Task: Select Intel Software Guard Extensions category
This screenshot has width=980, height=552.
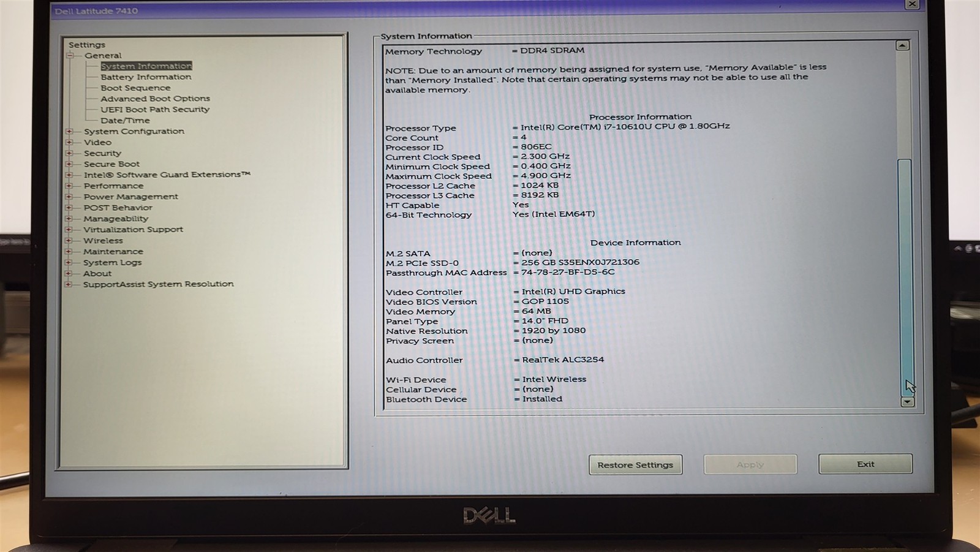Action: click(x=167, y=175)
